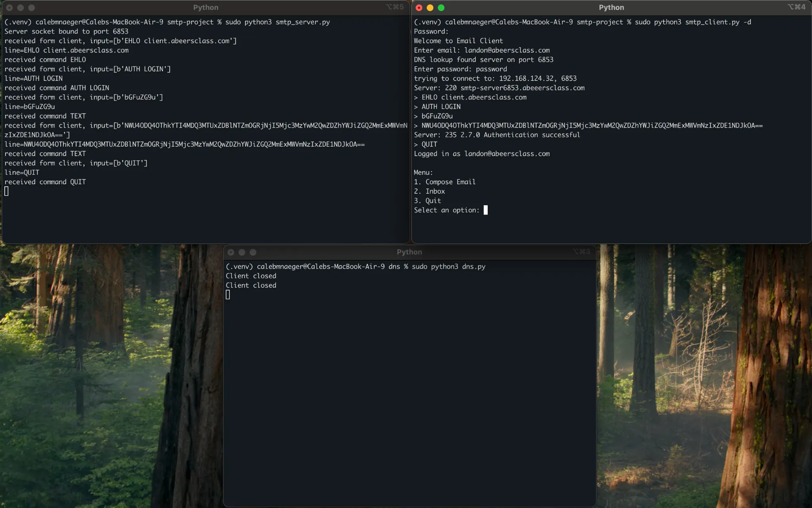
Task: Click 'DNS lookup found server on port 6853'
Action: pos(484,60)
